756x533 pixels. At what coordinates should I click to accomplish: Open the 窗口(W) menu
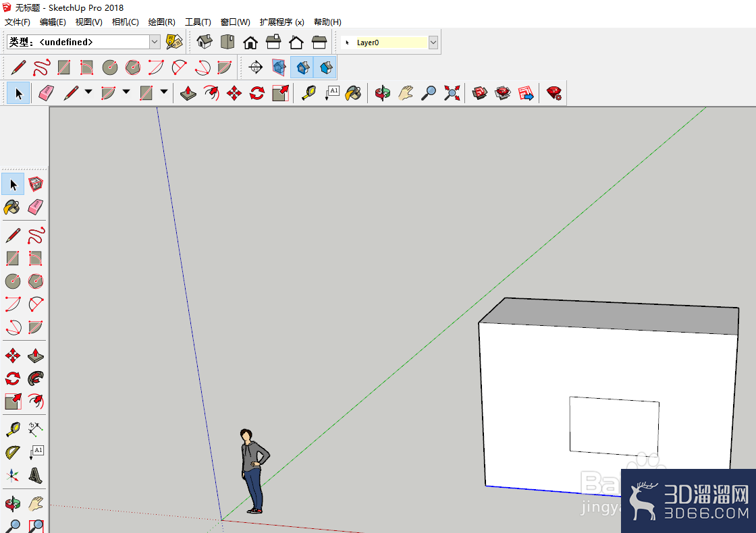[x=236, y=22]
